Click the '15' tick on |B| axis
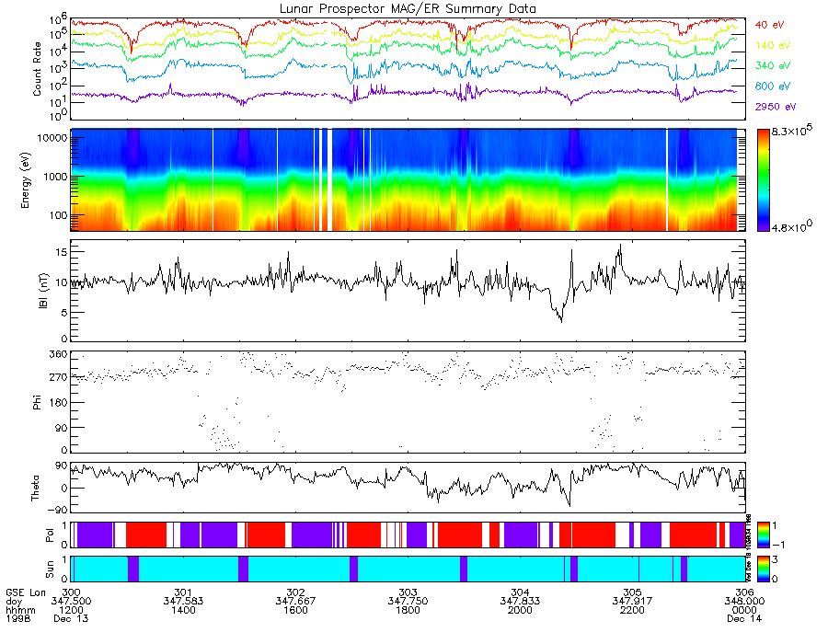Screen dimensions: 828x644 (x=62, y=252)
